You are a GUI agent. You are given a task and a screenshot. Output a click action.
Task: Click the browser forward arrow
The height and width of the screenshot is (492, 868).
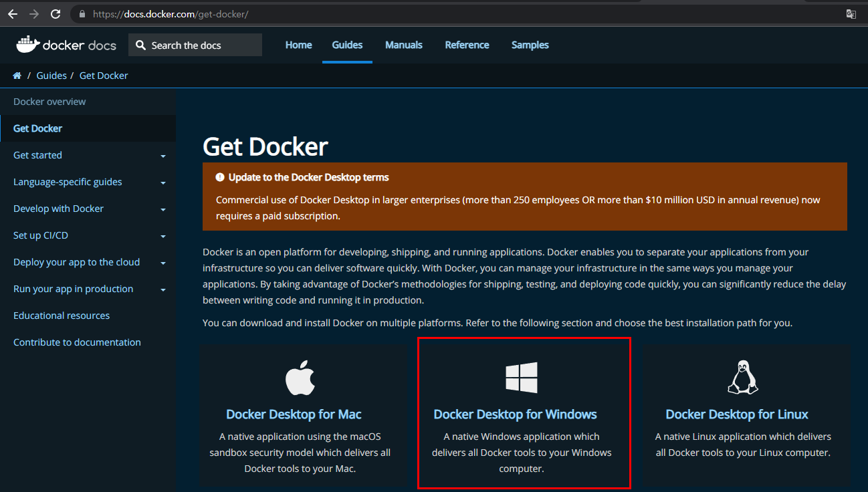34,13
